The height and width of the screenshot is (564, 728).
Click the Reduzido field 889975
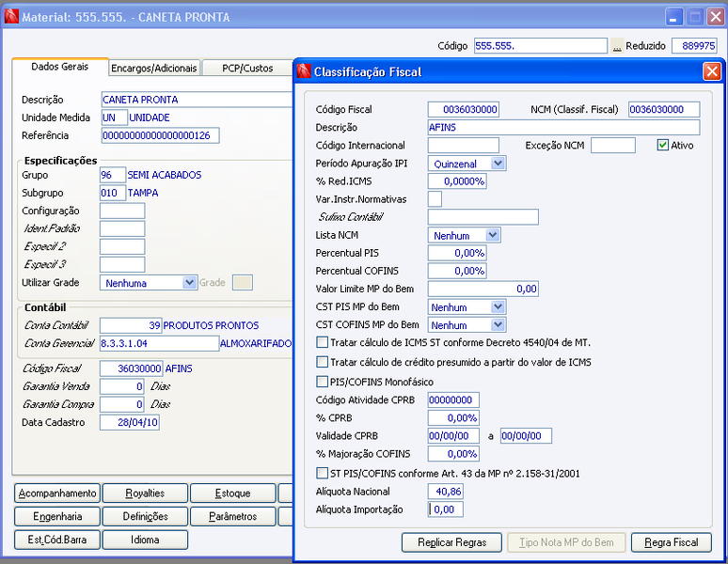coord(694,46)
